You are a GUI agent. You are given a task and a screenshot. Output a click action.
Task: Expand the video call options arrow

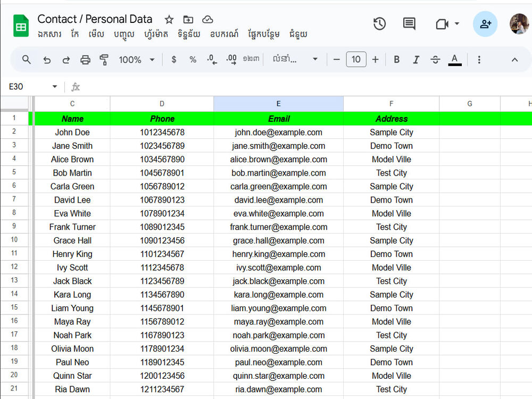pyautogui.click(x=456, y=24)
